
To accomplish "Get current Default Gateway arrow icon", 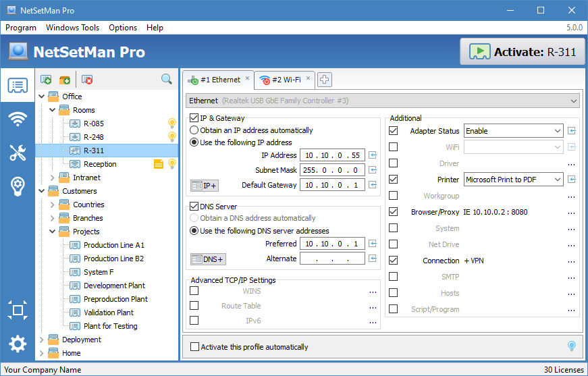I will tap(373, 184).
